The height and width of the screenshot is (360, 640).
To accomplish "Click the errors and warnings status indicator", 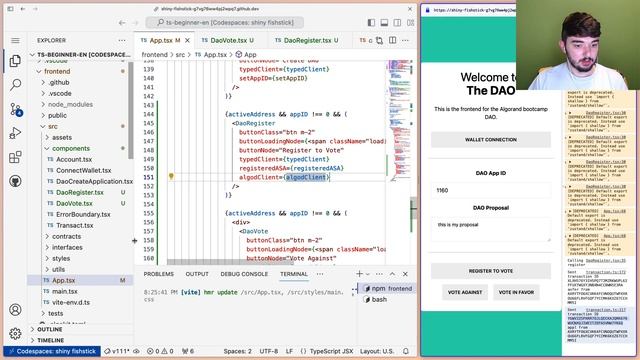I will pyautogui.click(x=160, y=351).
